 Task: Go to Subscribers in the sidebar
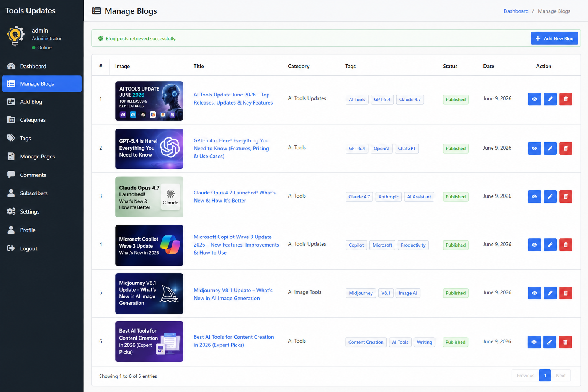(x=42, y=193)
